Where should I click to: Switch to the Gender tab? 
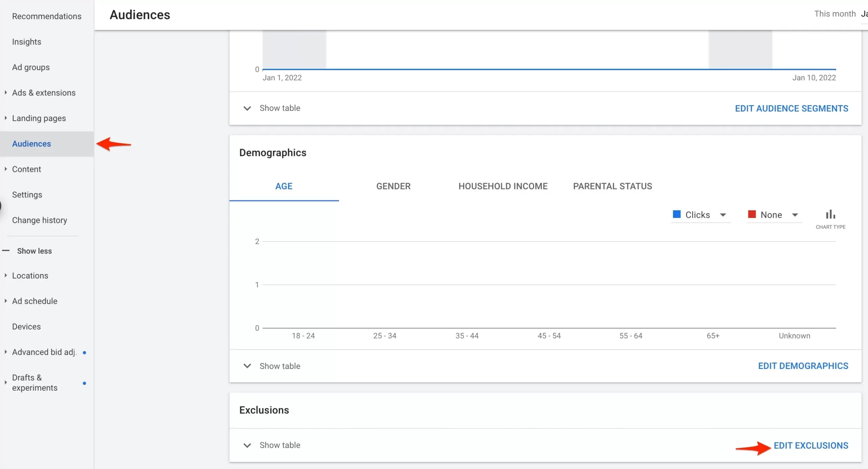point(393,186)
